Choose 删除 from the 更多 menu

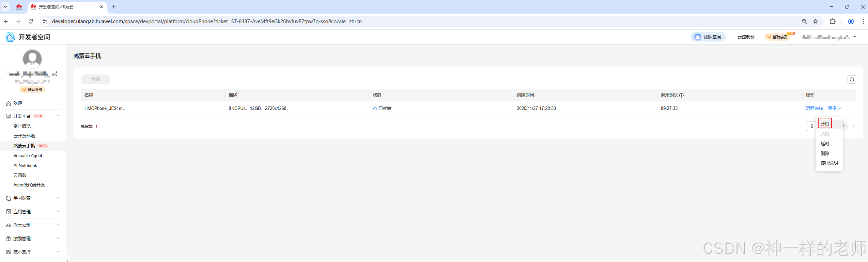(x=825, y=153)
